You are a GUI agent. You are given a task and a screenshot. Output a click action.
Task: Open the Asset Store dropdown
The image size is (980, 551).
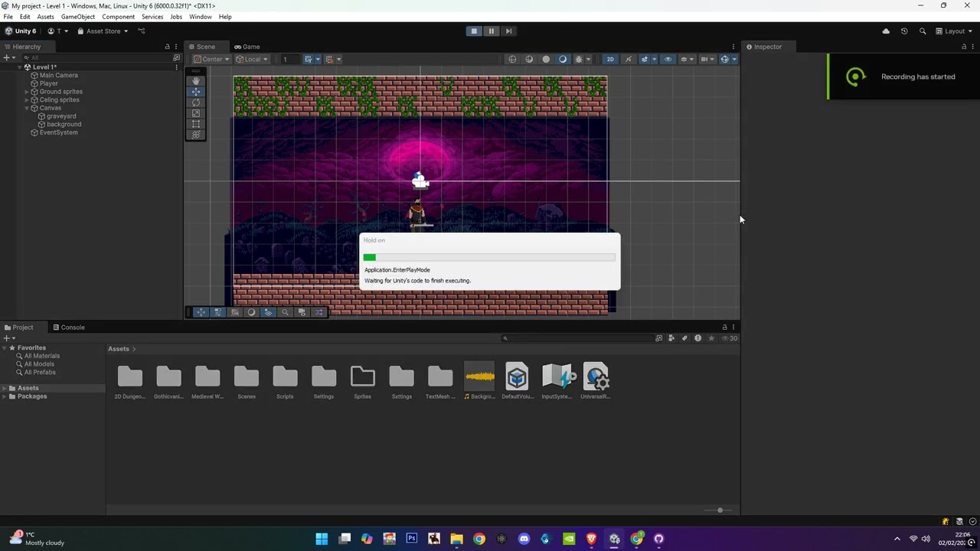[x=103, y=31]
